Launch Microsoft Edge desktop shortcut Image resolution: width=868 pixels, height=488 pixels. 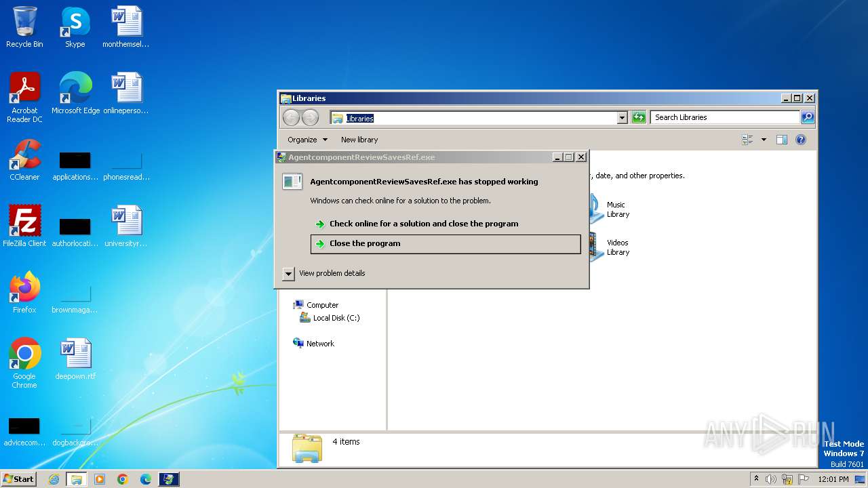(x=75, y=94)
